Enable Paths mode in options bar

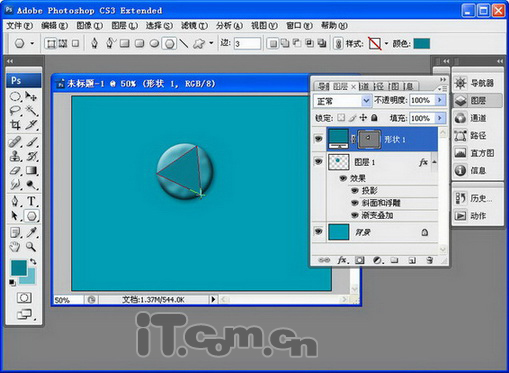click(x=63, y=43)
